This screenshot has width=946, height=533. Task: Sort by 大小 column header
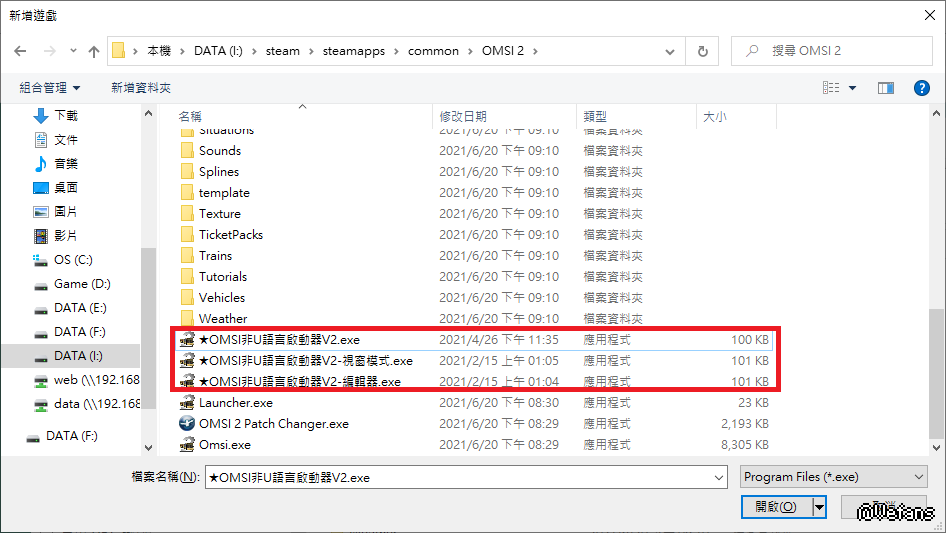(x=715, y=116)
